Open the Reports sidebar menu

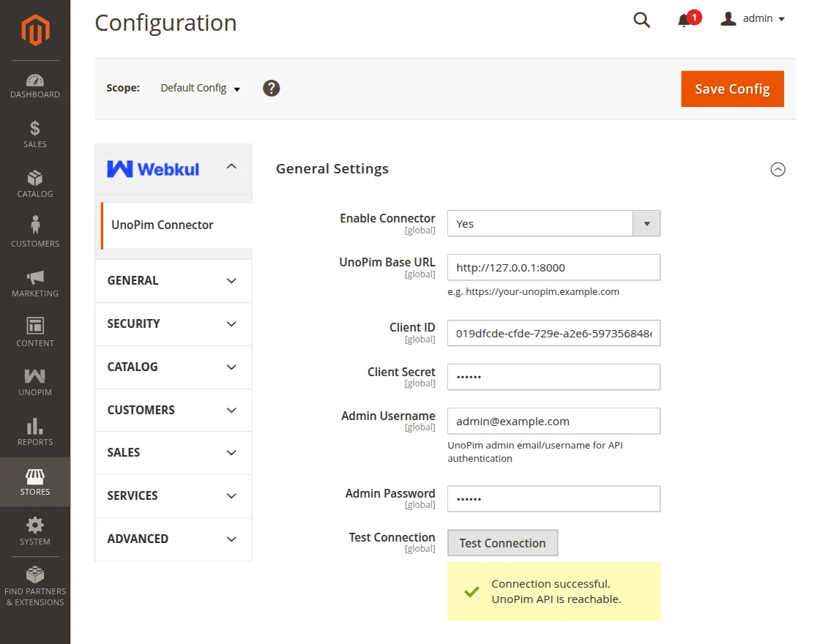[35, 431]
